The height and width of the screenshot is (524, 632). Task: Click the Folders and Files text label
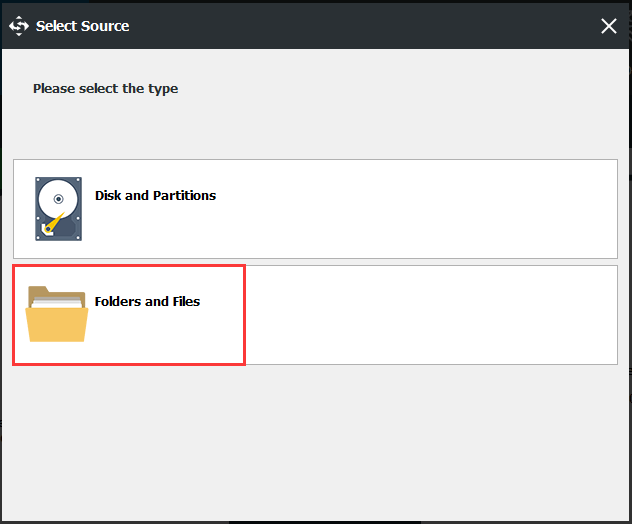147,302
